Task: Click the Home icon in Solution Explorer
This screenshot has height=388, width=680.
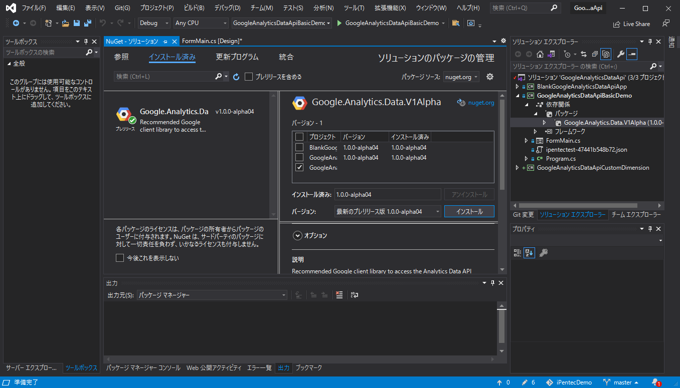Action: point(540,54)
